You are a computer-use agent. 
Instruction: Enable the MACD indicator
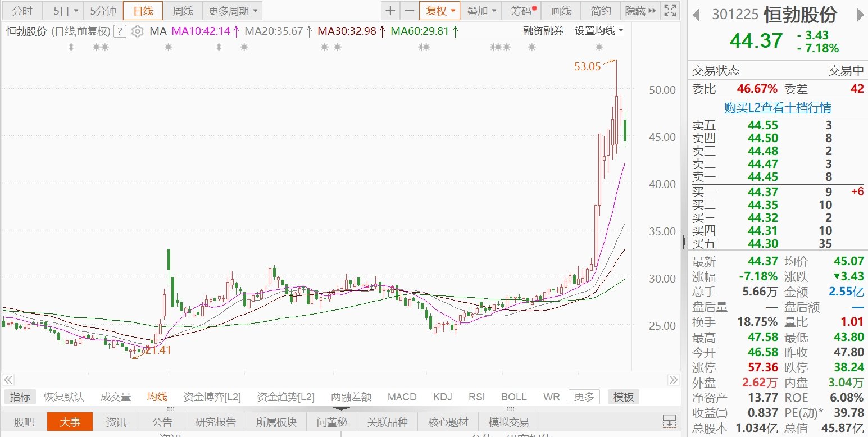(x=402, y=397)
